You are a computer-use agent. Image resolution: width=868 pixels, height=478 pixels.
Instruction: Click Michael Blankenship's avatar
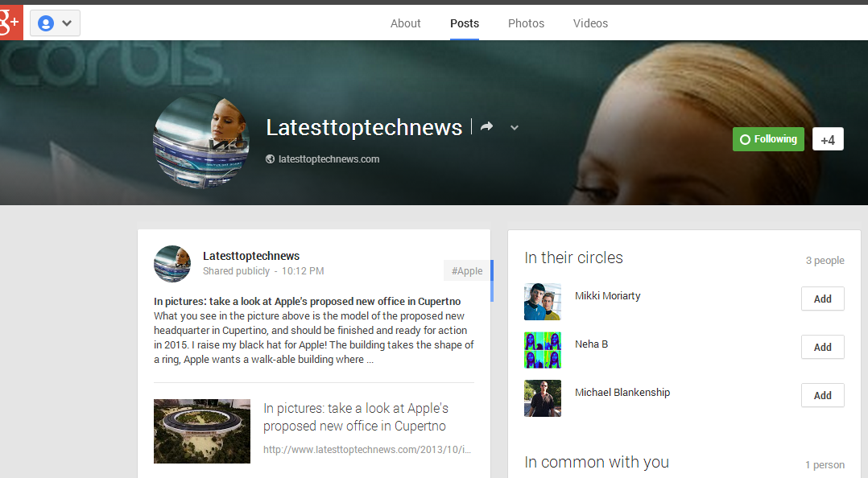tap(543, 398)
